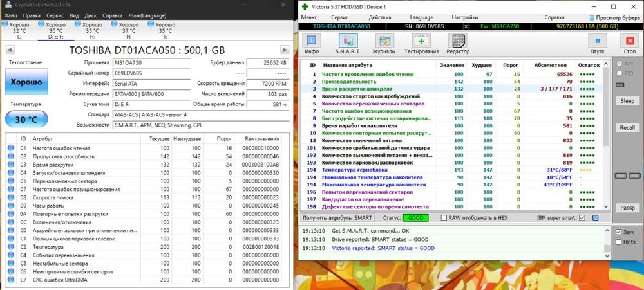The height and width of the screenshot is (290, 644).
Task: Open Меню in Victoria menu bar
Action: [x=308, y=17]
